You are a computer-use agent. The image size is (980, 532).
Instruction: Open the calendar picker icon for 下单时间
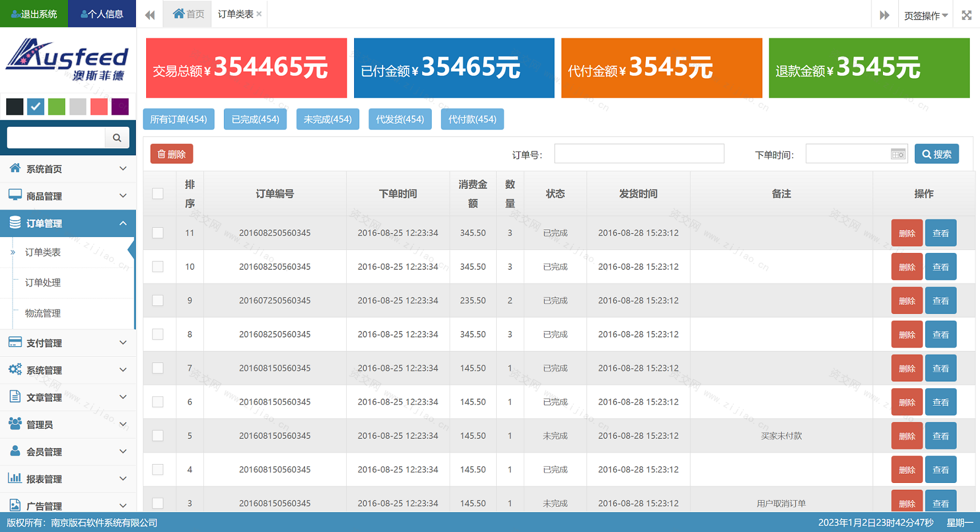(x=898, y=154)
